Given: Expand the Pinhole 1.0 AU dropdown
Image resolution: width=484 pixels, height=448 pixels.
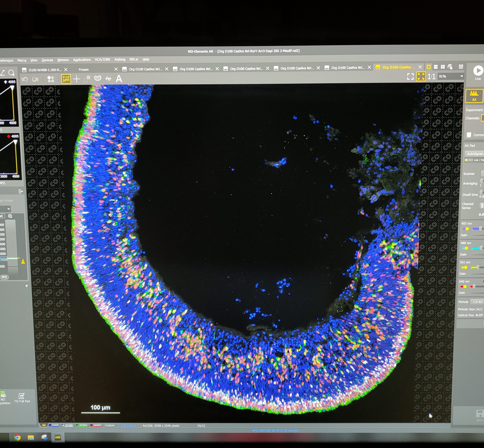Looking at the screenshot, I should pyautogui.click(x=477, y=302).
